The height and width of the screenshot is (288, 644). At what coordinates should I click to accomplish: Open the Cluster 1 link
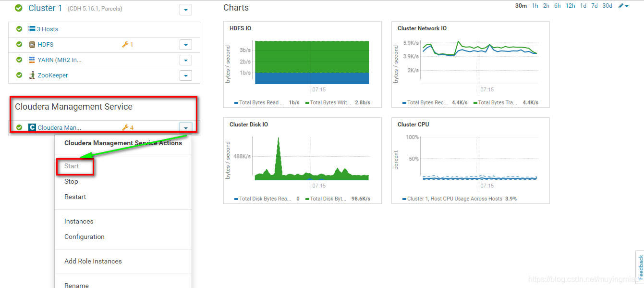click(45, 8)
